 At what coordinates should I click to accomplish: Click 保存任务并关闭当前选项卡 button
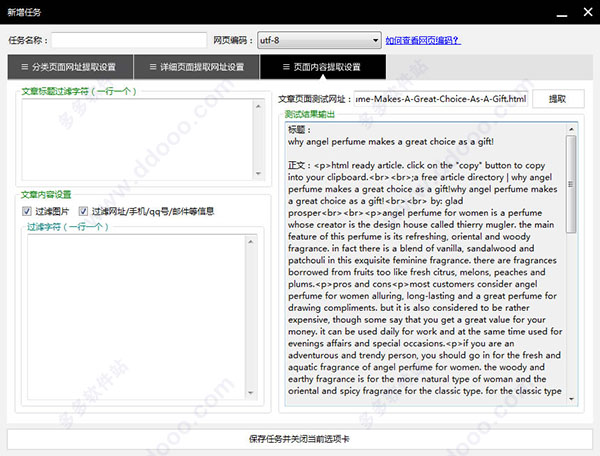(x=299, y=439)
